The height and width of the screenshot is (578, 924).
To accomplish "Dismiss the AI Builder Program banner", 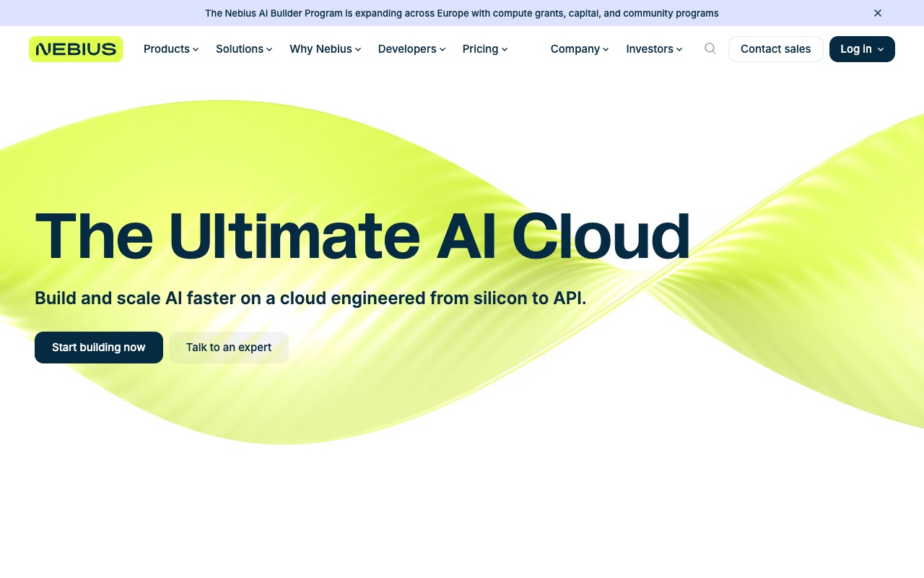I will coord(878,13).
